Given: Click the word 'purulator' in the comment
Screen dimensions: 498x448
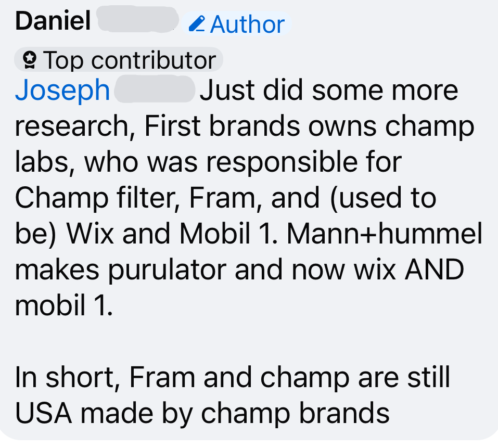Looking at the screenshot, I should [167, 271].
